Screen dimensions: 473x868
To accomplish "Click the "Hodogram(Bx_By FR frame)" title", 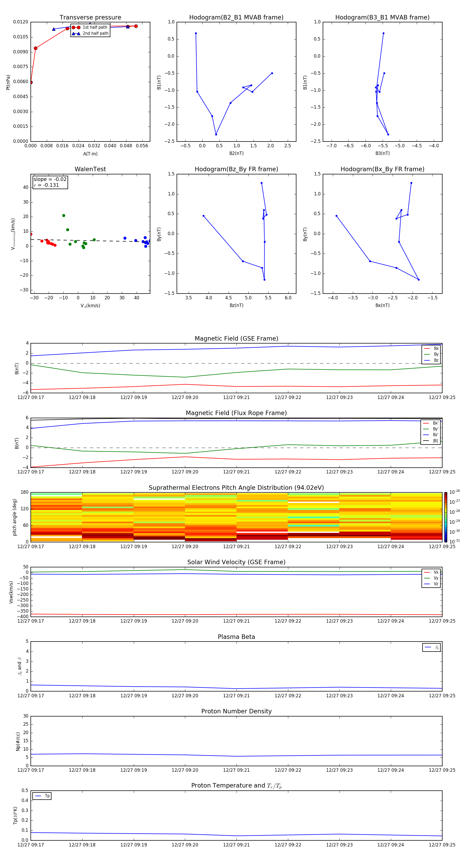I will click(x=382, y=169).
